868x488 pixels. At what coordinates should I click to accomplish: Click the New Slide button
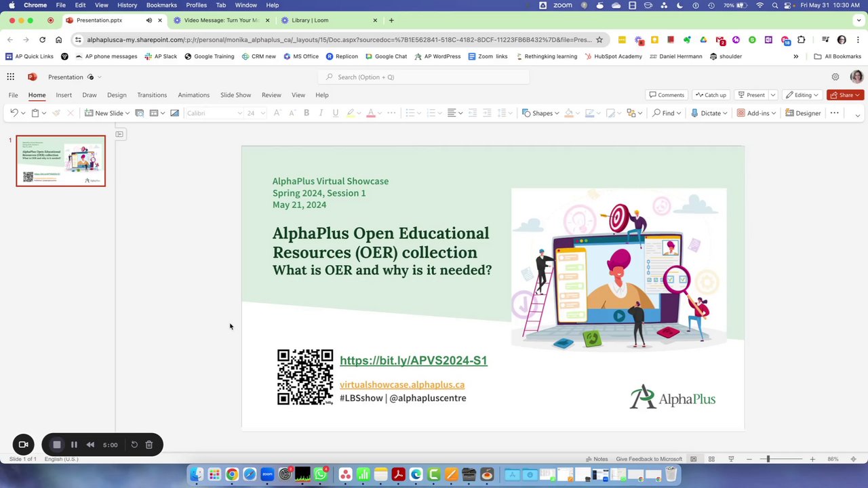click(104, 113)
